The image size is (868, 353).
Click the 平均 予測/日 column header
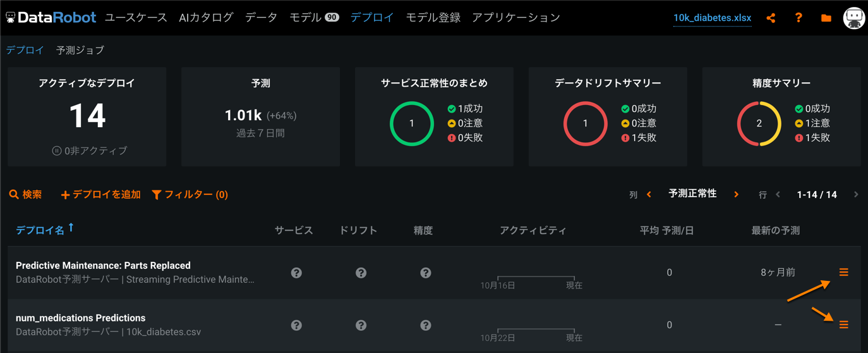666,231
